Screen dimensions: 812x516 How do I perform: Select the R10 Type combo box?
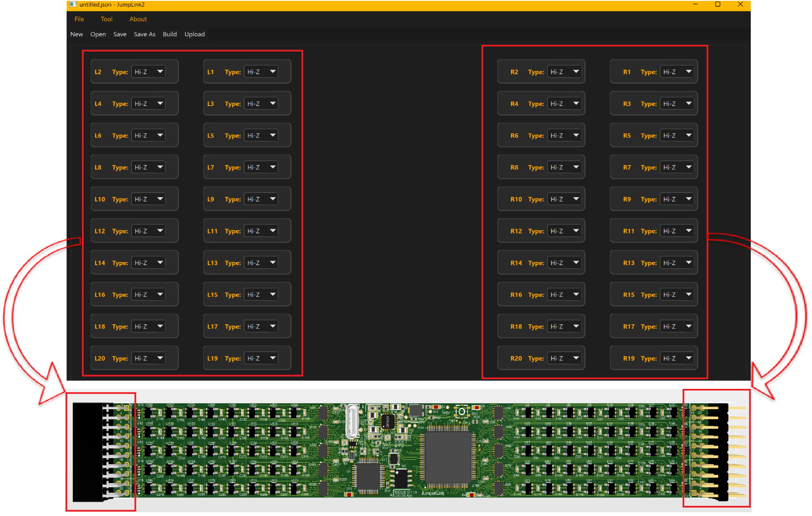pyautogui.click(x=564, y=199)
